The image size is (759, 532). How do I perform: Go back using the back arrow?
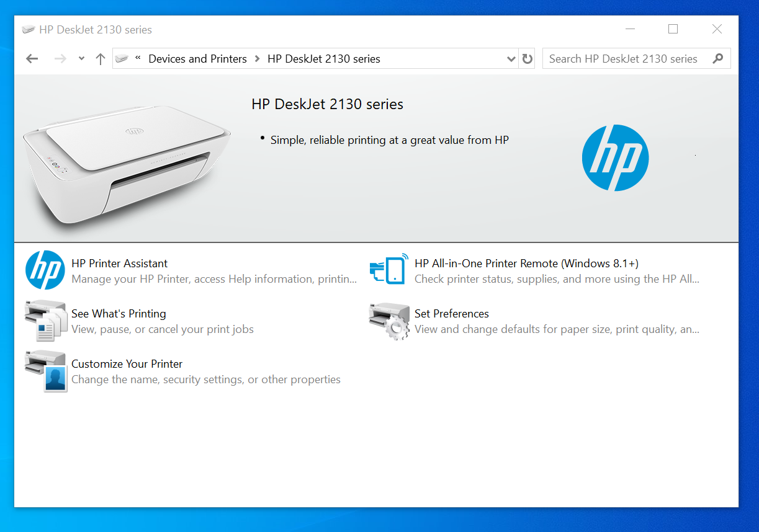32,59
